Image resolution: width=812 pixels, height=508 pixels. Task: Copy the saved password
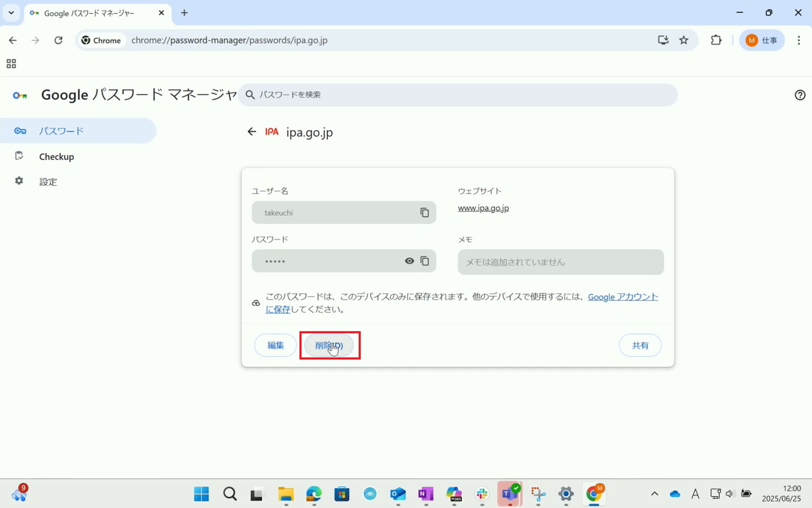[x=424, y=261]
